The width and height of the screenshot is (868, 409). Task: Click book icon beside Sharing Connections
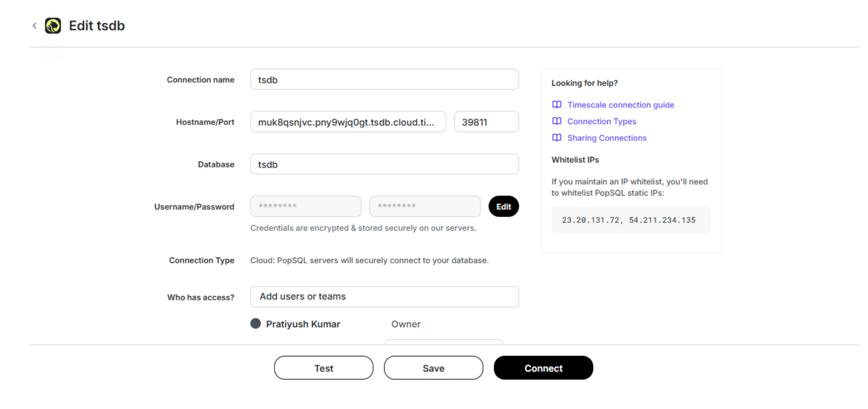click(556, 138)
